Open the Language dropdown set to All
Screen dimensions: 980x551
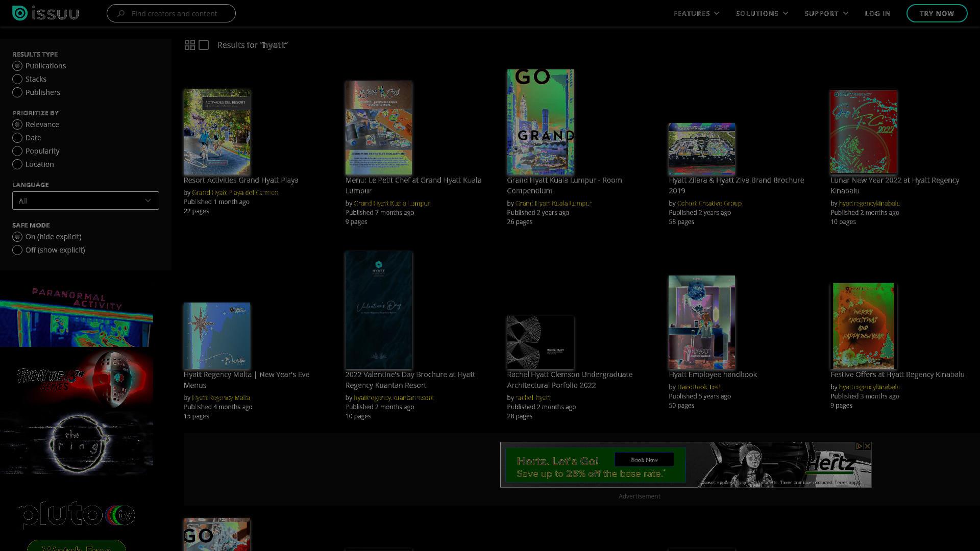86,201
